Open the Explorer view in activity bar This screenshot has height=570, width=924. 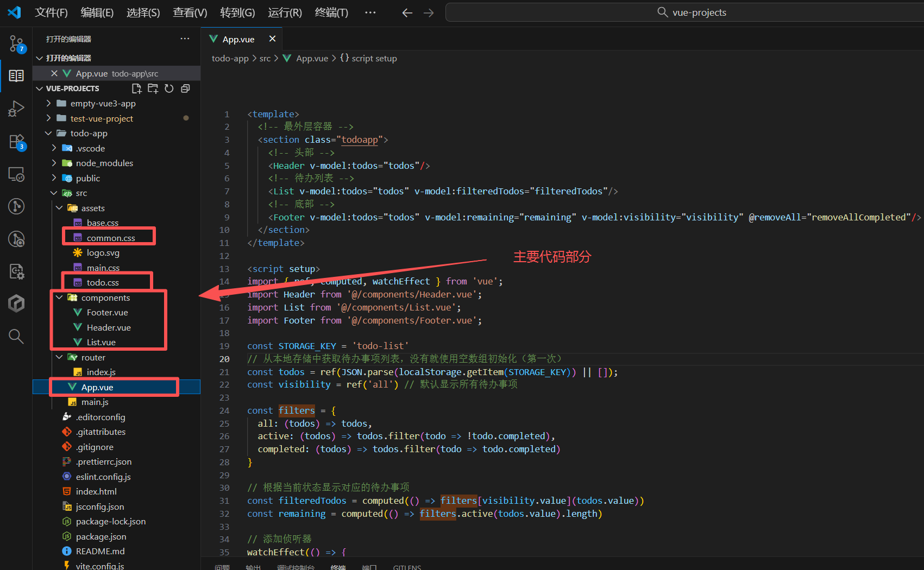click(x=16, y=75)
